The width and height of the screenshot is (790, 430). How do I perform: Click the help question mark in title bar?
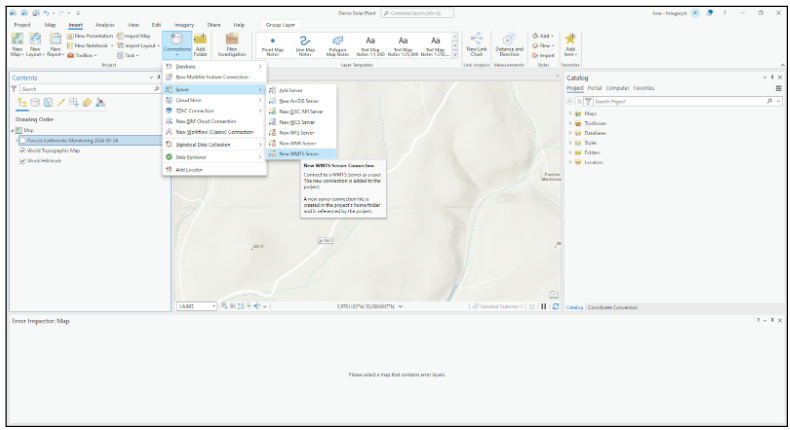click(725, 13)
